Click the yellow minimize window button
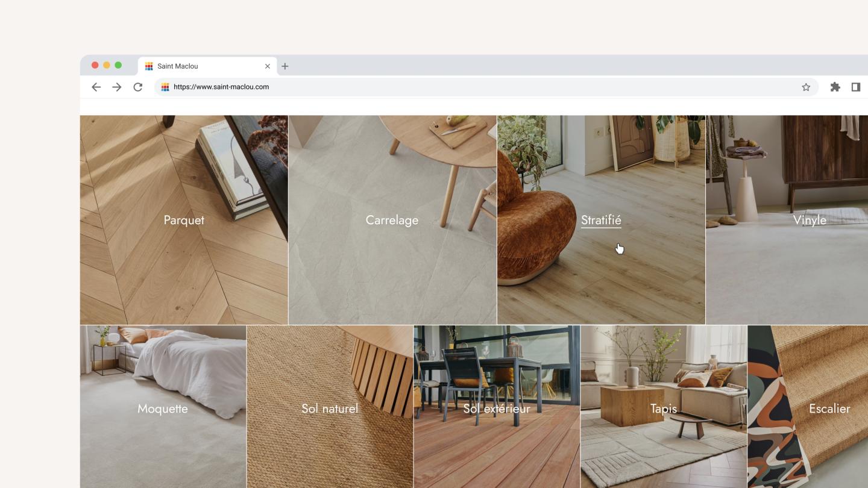The image size is (868, 488). tap(107, 65)
